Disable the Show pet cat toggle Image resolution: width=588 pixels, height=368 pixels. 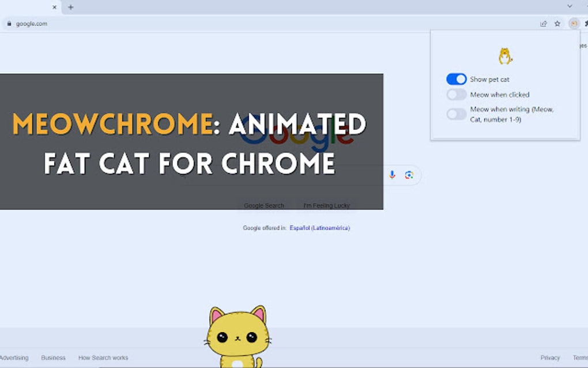[456, 79]
